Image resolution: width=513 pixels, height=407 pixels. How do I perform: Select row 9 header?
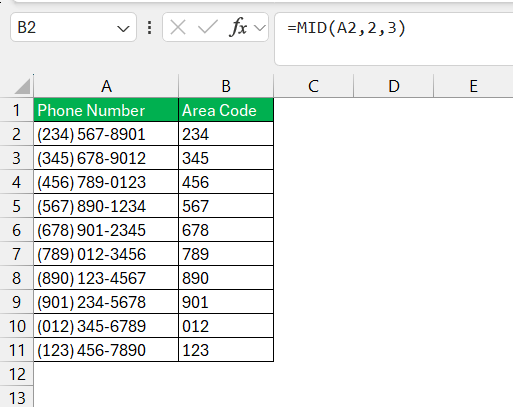(17, 302)
